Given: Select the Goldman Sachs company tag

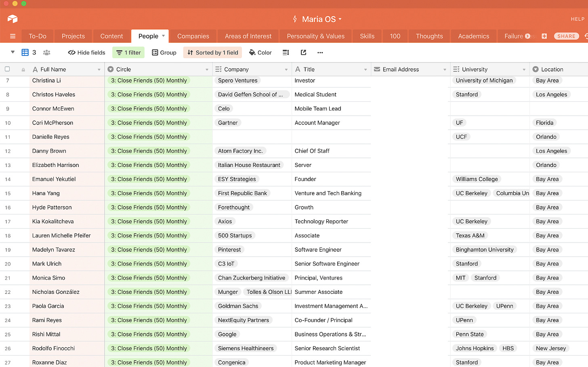Looking at the screenshot, I should click(x=238, y=306).
